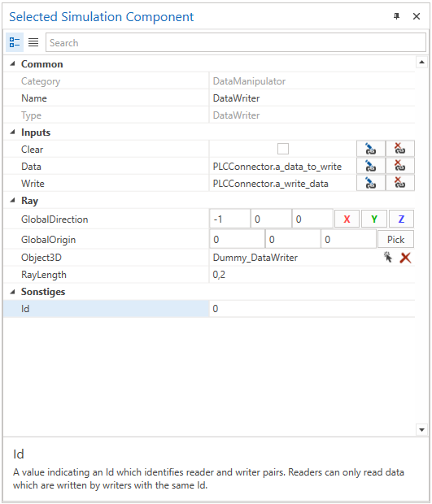The width and height of the screenshot is (432, 504).
Task: Close the Selected Simulation Component panel
Action: 417,16
